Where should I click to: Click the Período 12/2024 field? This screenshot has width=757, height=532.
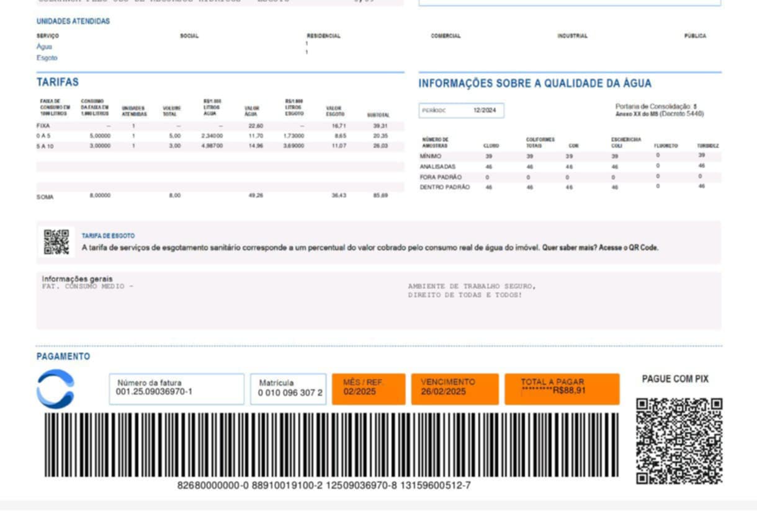461,111
